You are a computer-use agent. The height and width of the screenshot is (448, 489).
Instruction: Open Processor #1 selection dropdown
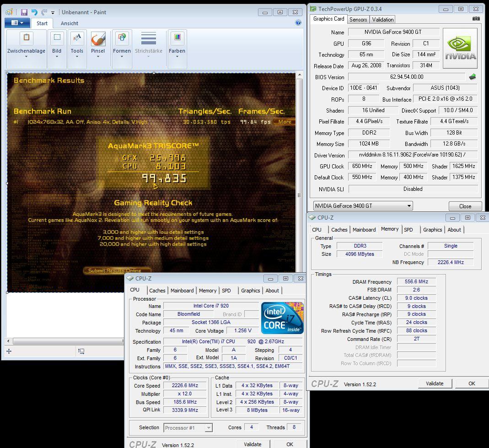pyautogui.click(x=188, y=428)
